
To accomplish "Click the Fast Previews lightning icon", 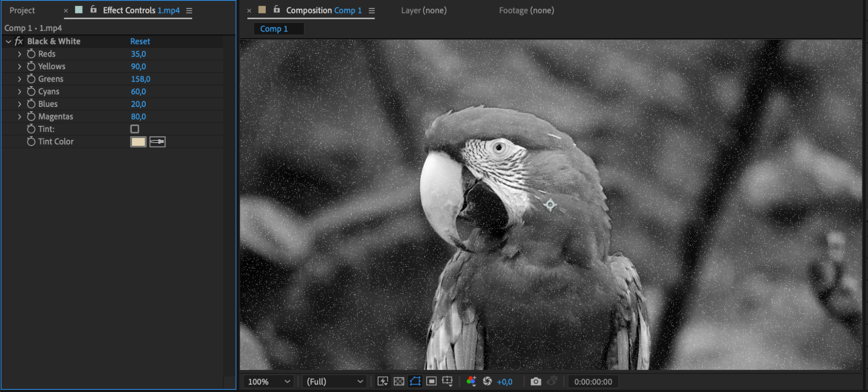I will (383, 381).
